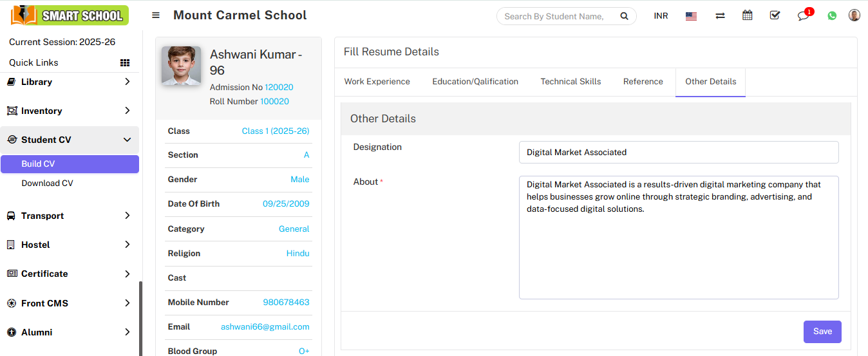
Task: Click Ashwani Kumar's student photo
Action: [x=181, y=66]
